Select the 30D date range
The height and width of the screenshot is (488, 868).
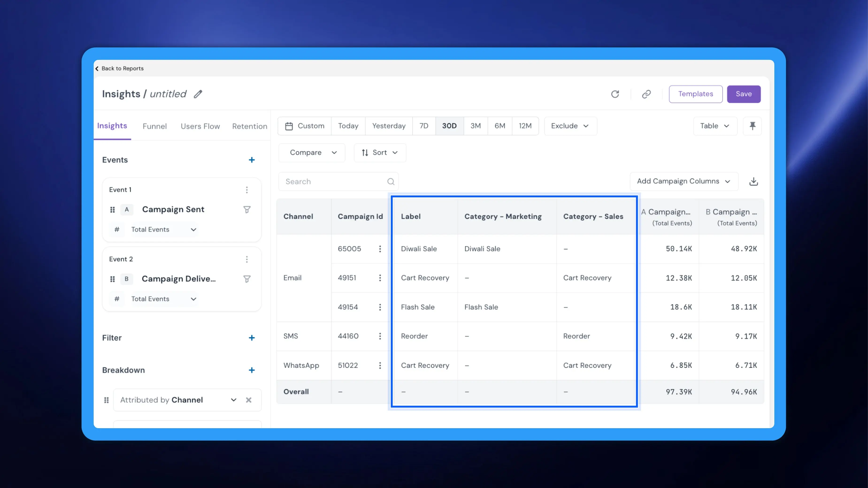[449, 126]
